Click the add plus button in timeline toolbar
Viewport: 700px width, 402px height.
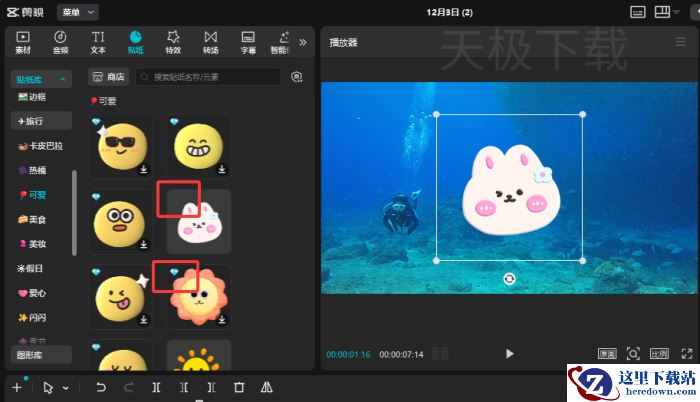click(17, 387)
